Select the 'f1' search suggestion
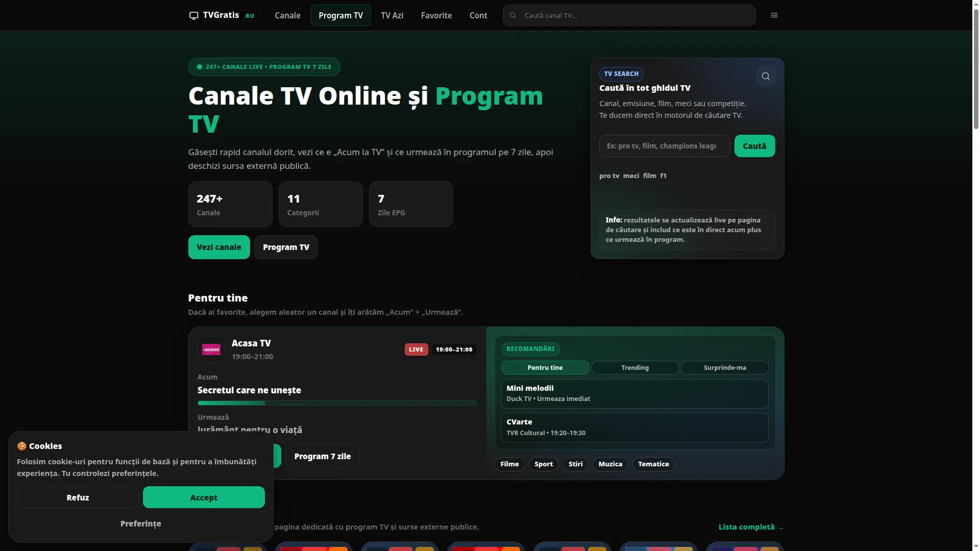Viewport: 980px width, 551px height. coord(663,176)
